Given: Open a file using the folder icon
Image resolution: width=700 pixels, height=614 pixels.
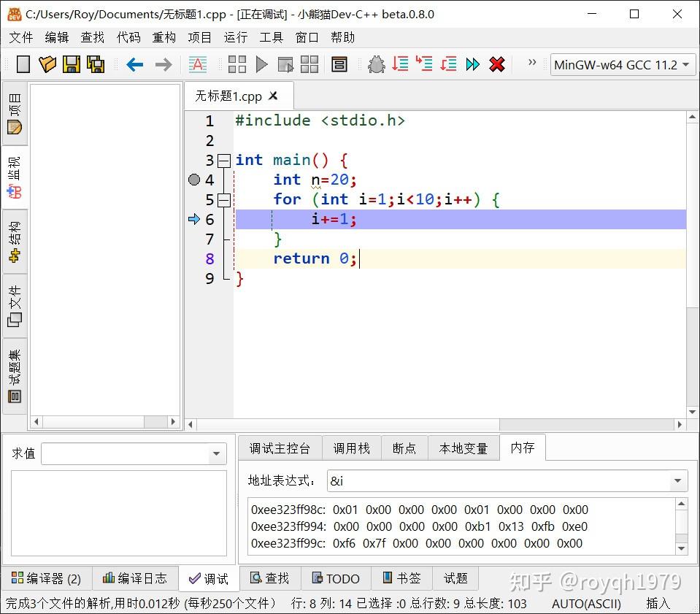Looking at the screenshot, I should click(47, 64).
